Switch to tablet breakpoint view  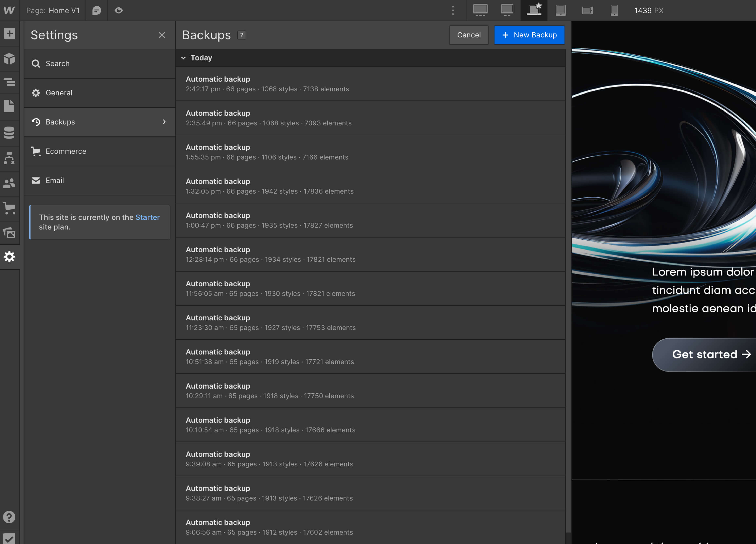pos(561,10)
